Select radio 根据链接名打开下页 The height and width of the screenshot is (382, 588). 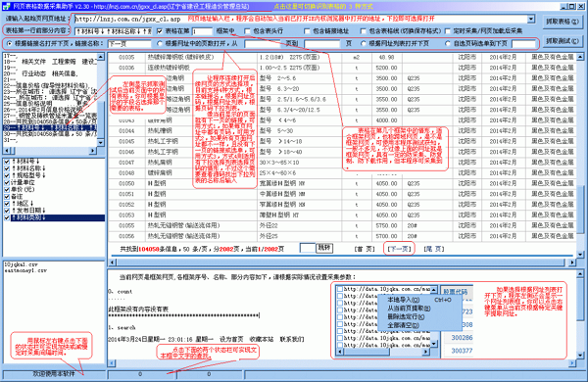point(10,44)
